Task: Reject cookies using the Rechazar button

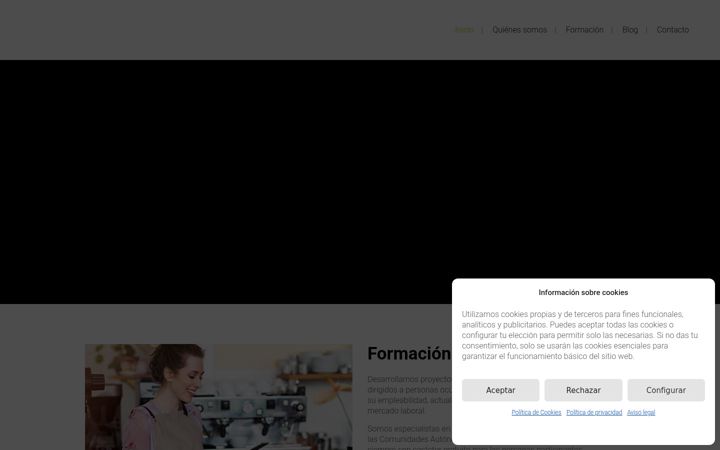Action: tap(583, 390)
